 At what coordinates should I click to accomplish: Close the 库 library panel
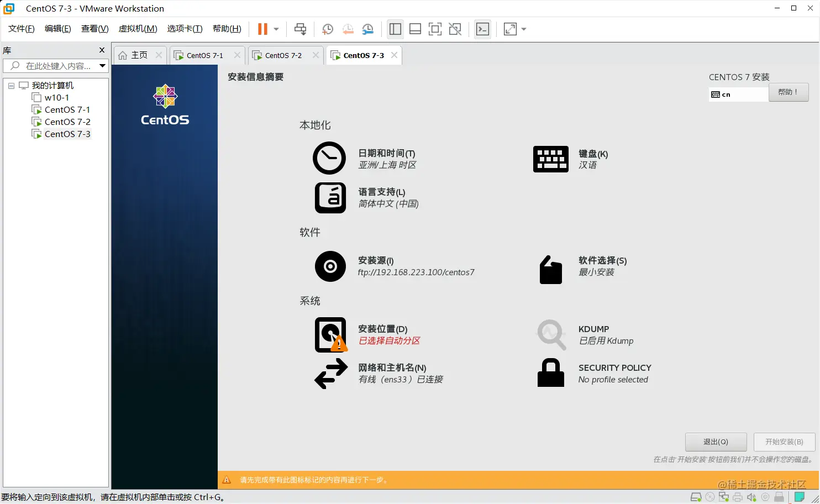tap(102, 50)
